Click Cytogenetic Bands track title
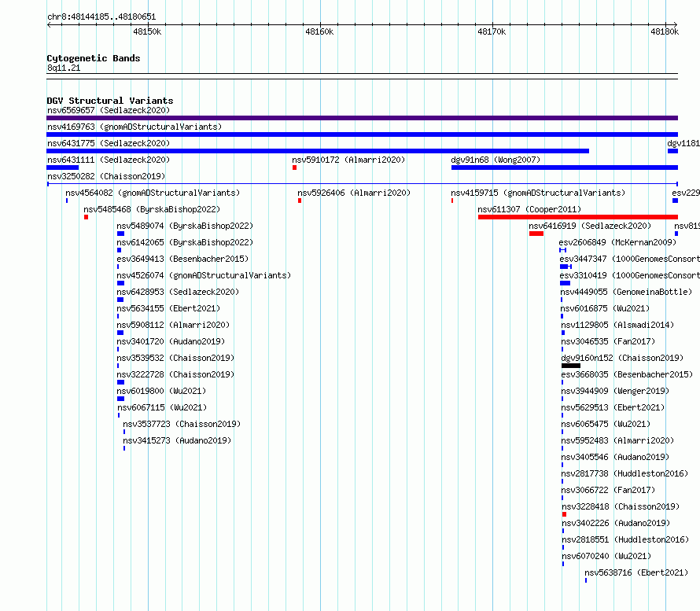The height and width of the screenshot is (611, 700). (x=94, y=58)
